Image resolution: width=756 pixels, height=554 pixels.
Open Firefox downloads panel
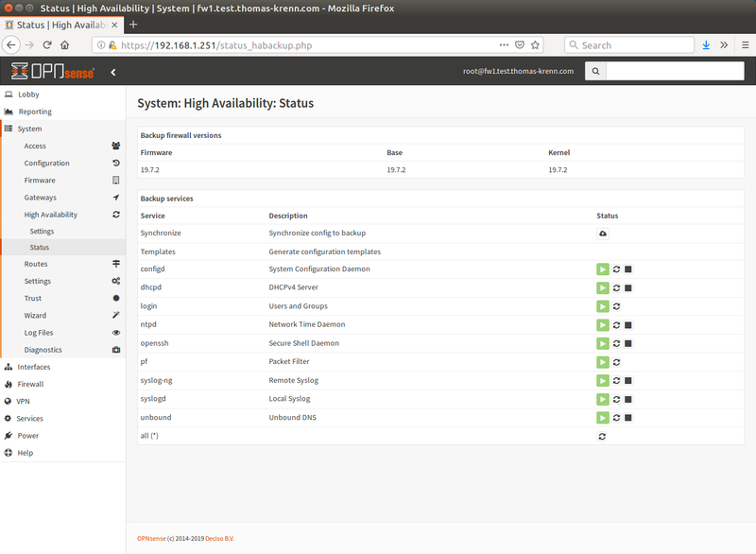(x=706, y=45)
